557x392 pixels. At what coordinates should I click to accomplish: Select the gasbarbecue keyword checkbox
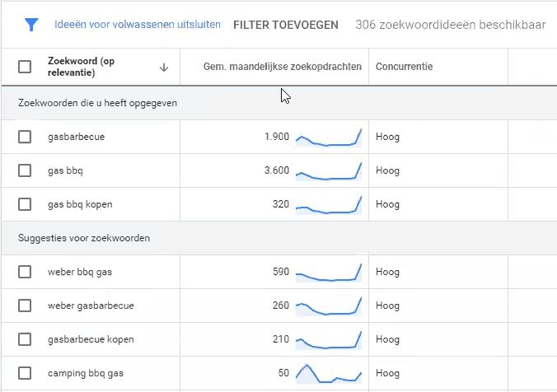[25, 137]
